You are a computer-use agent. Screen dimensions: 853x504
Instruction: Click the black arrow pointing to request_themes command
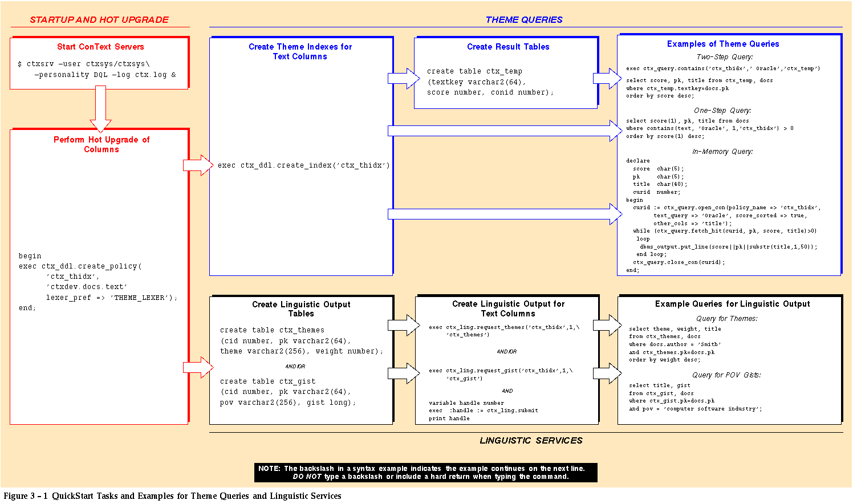(404, 325)
